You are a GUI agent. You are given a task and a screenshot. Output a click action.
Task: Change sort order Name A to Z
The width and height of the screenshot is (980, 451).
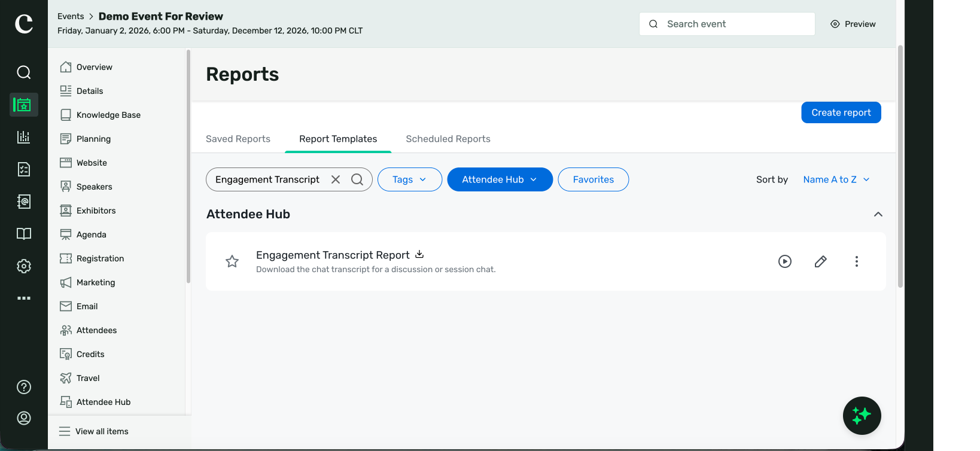click(x=836, y=179)
